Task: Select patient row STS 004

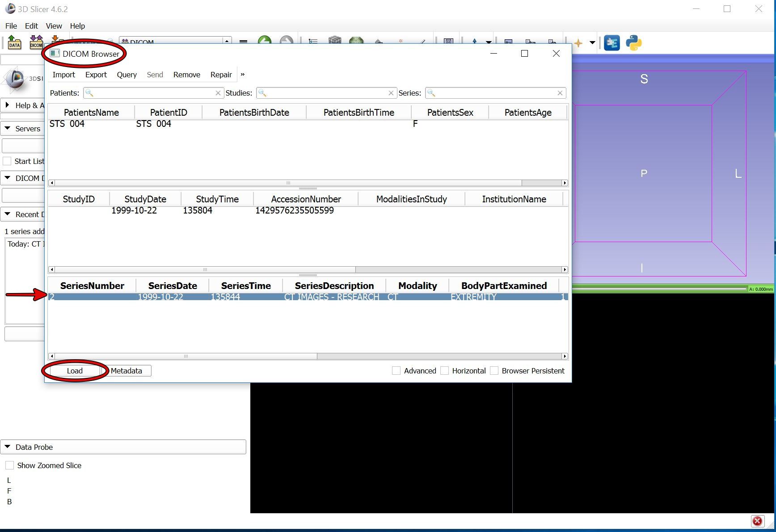Action: [x=308, y=124]
